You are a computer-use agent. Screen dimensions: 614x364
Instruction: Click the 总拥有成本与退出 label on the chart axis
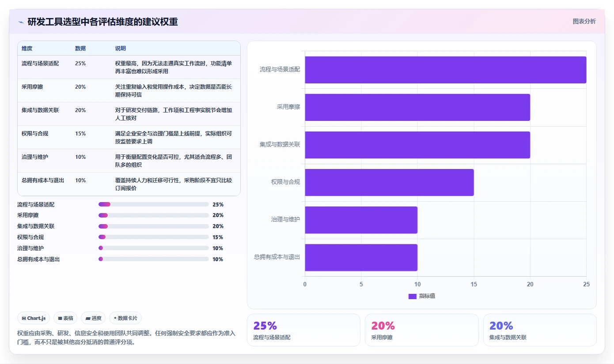point(277,256)
